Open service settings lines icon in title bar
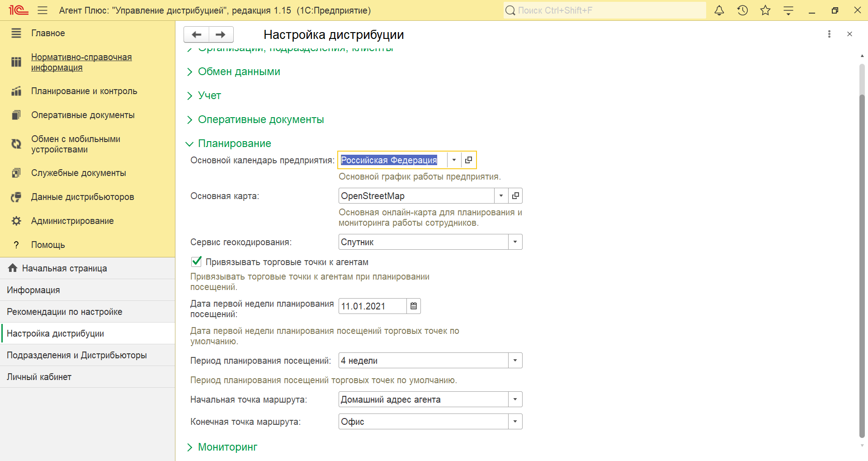Image resolution: width=868 pixels, height=461 pixels. [788, 10]
